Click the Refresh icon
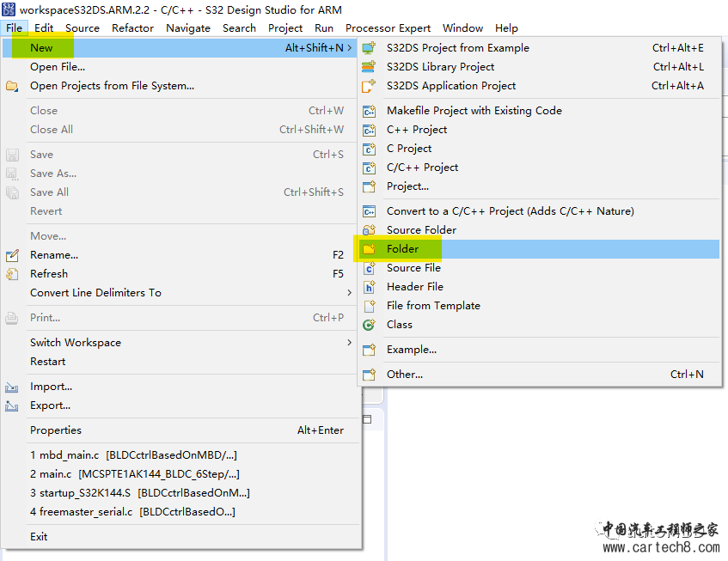The height and width of the screenshot is (561, 728). (x=12, y=274)
